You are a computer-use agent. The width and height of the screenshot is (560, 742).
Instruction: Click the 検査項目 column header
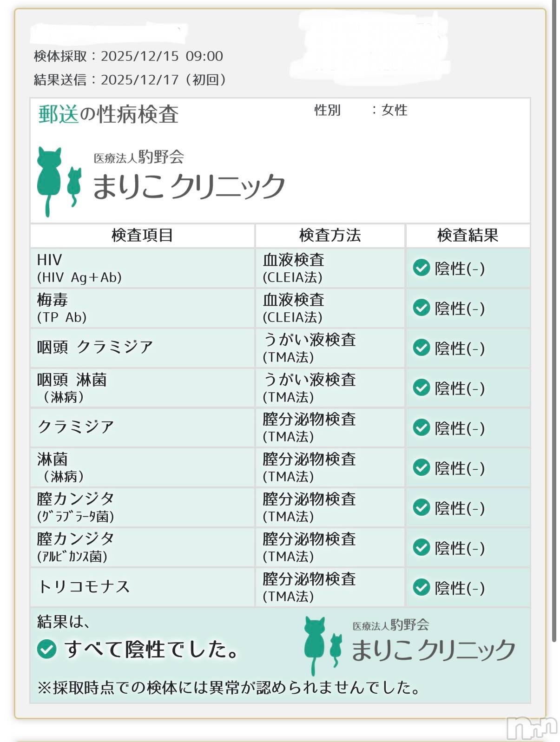tap(142, 236)
